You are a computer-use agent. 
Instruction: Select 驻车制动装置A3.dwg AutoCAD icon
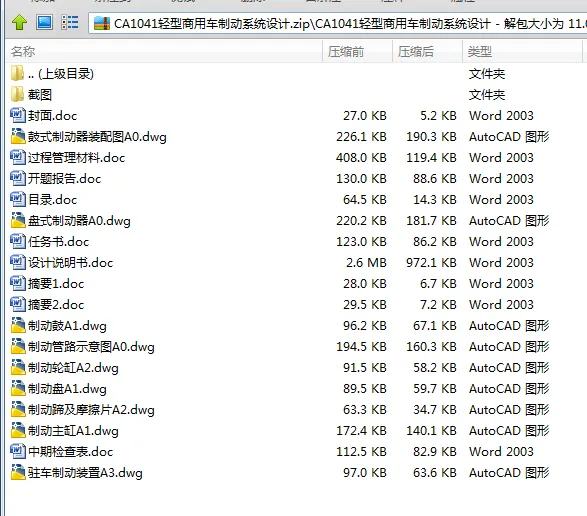tap(17, 472)
